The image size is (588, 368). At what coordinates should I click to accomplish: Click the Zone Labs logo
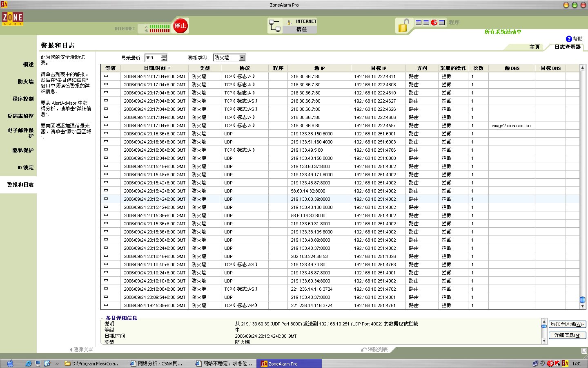13,18
